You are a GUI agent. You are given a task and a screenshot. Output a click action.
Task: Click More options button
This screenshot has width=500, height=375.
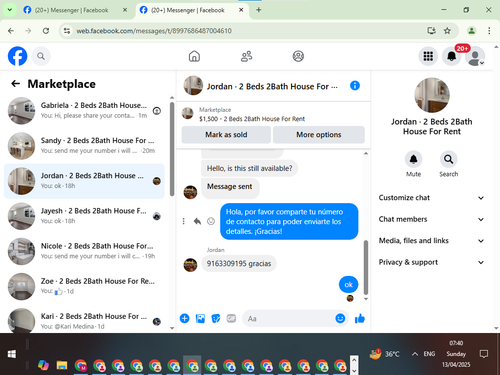[319, 135]
